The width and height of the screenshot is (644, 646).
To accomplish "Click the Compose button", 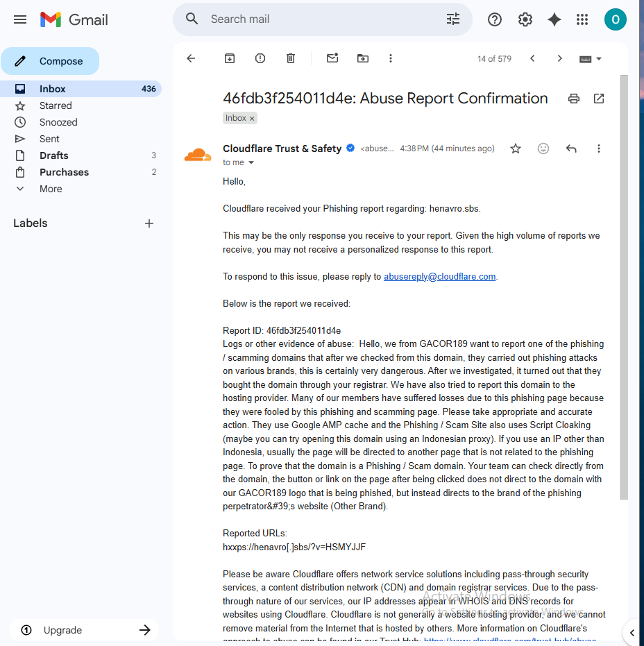I will (x=50, y=61).
